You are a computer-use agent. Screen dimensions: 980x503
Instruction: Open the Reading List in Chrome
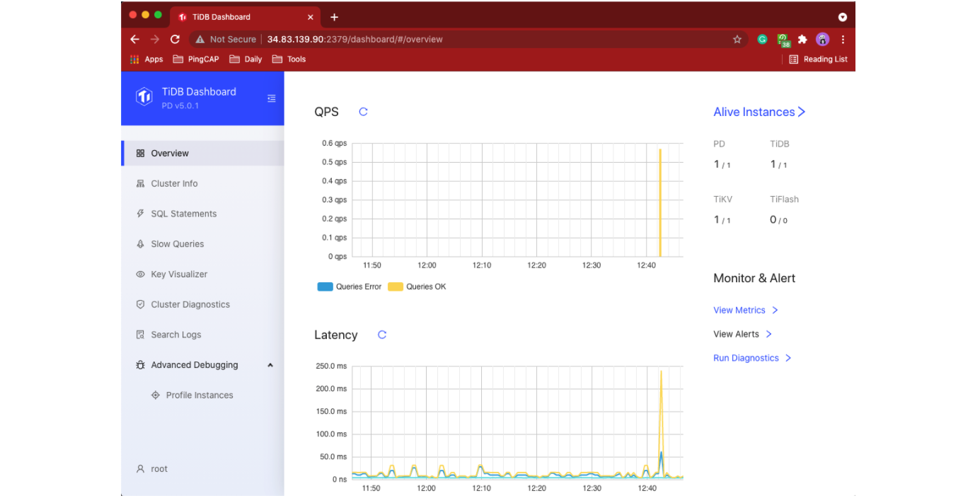[x=818, y=59]
